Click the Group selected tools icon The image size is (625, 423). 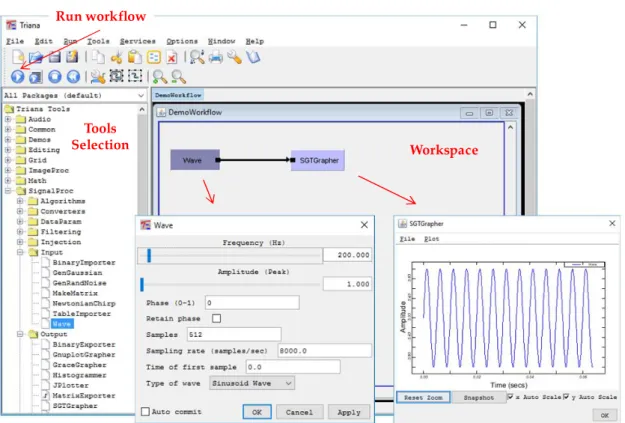pyautogui.click(x=116, y=76)
